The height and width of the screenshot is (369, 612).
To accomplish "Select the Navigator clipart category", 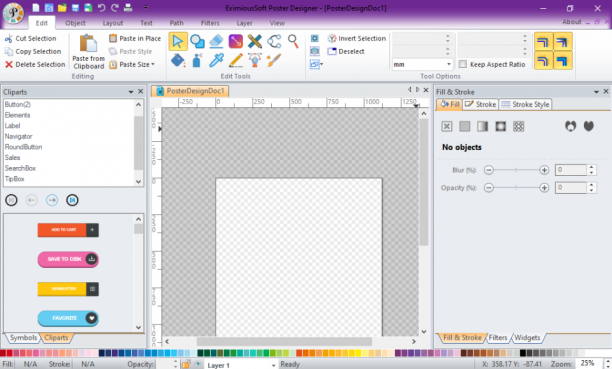I will [x=18, y=136].
